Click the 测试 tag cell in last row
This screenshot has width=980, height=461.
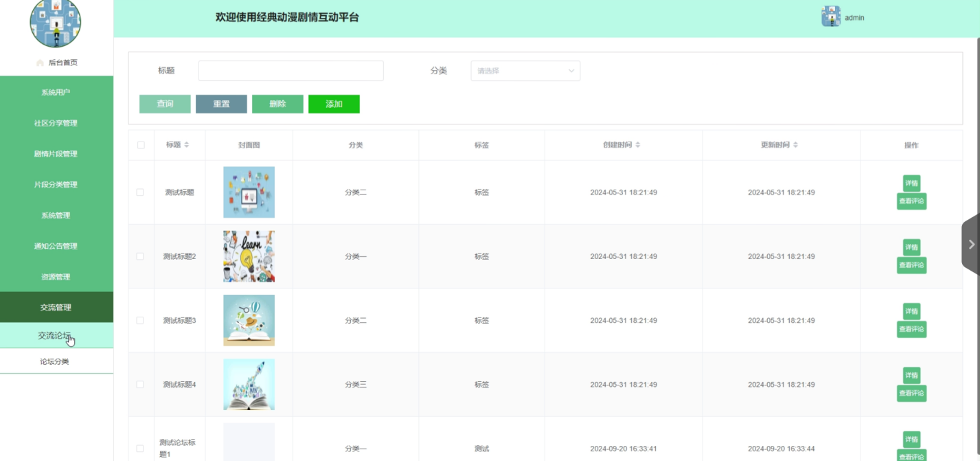[x=481, y=449]
